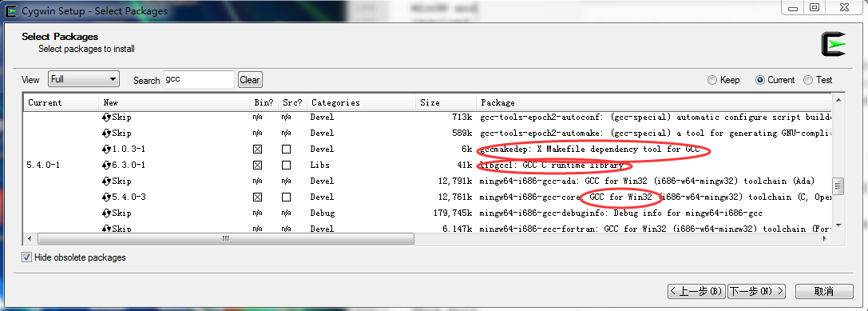This screenshot has height=311, width=868.
Task: Uncheck Bin box for libgcc1
Action: coord(257,165)
